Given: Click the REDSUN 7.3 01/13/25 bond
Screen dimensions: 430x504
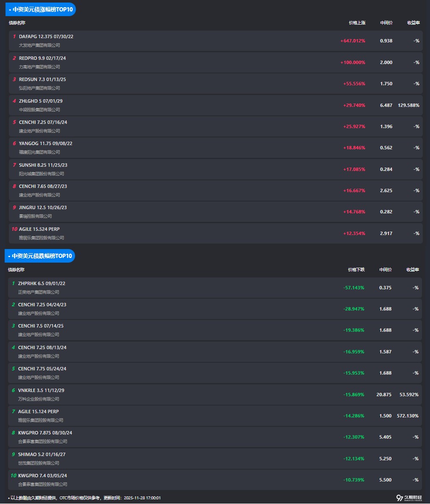Looking at the screenshot, I should pos(42,79).
